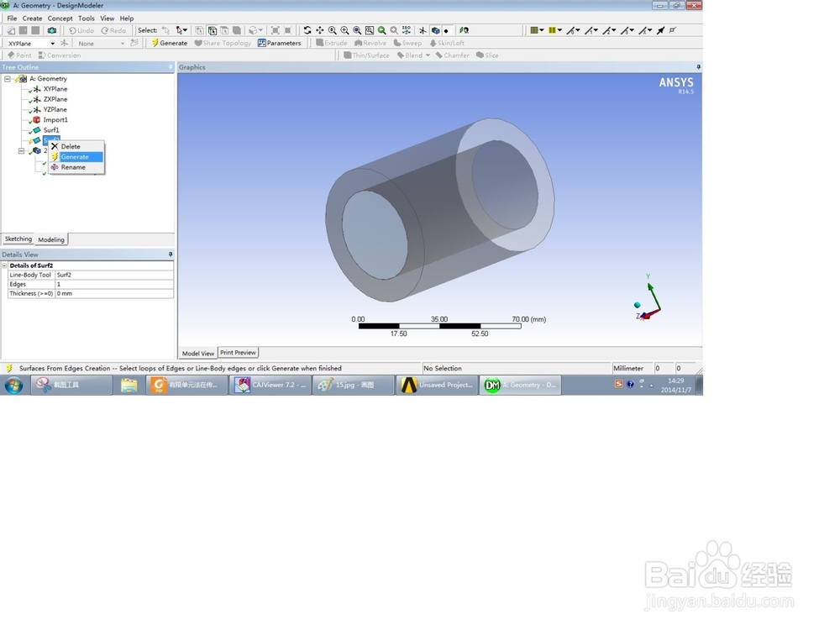The height and width of the screenshot is (630, 840).
Task: Click the Blend dropdown arrow
Action: coord(428,55)
